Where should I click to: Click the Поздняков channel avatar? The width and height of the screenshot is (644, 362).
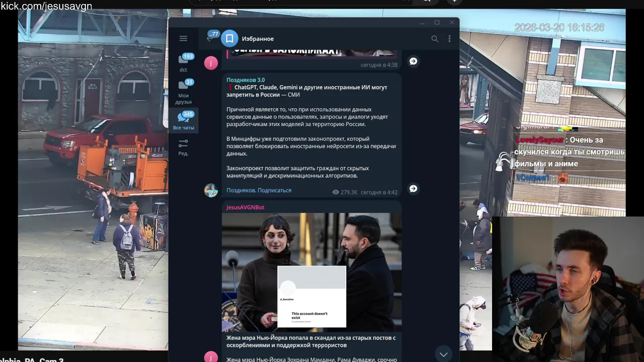pyautogui.click(x=211, y=190)
